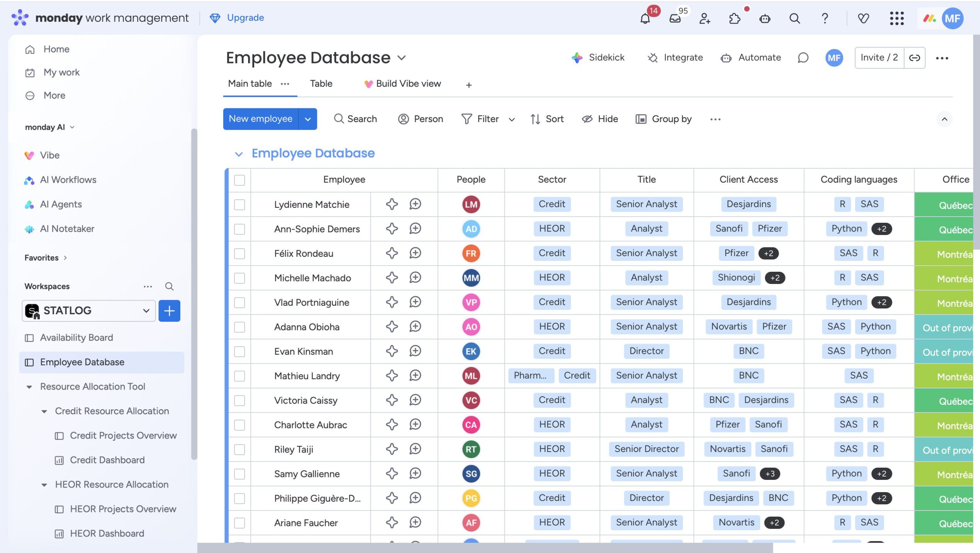The width and height of the screenshot is (980, 553).
Task: Click the invite members icon in top bar
Action: click(705, 18)
